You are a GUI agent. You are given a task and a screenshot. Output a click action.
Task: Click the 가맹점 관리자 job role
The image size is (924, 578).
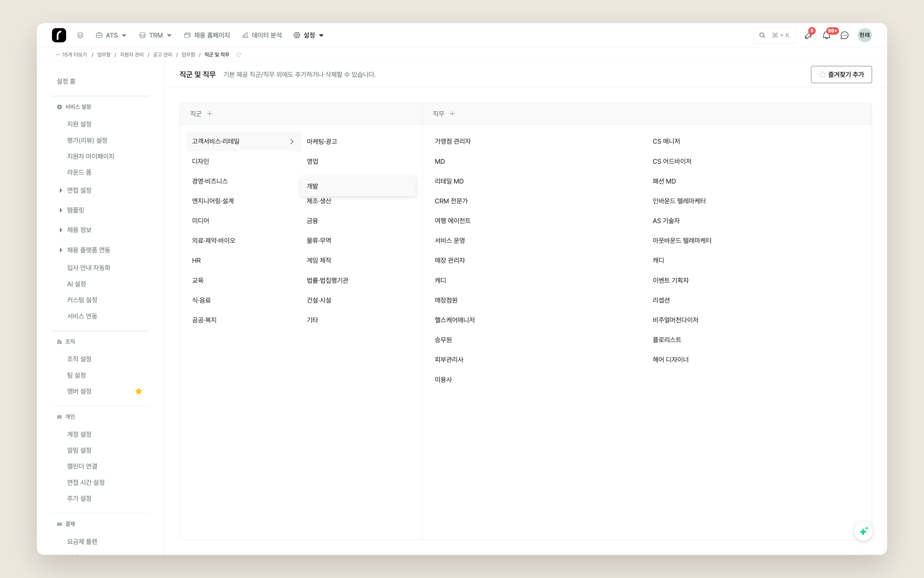(x=452, y=141)
